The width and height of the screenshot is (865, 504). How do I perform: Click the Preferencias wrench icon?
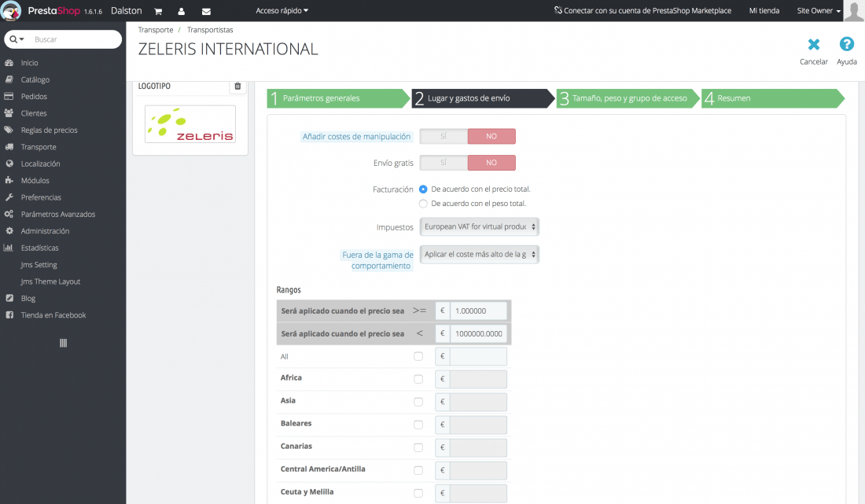(9, 197)
